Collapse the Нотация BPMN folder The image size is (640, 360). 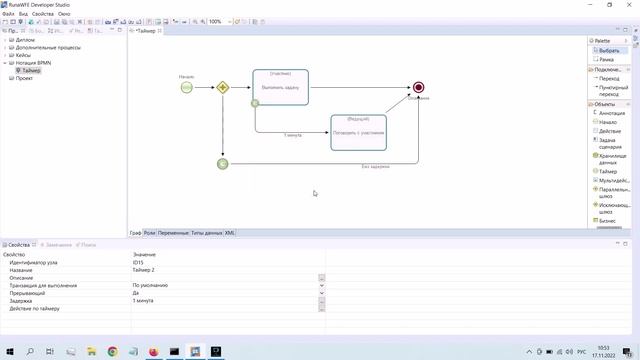click(5, 63)
